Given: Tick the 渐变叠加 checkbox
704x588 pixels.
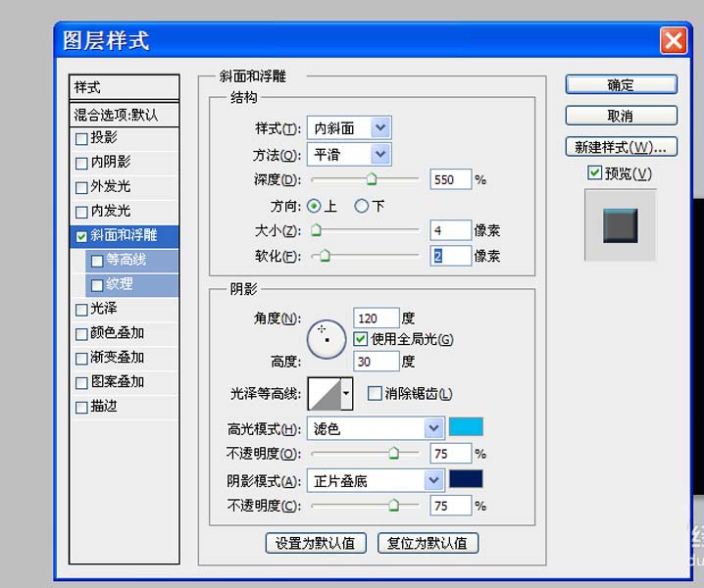Looking at the screenshot, I should pyautogui.click(x=81, y=359).
